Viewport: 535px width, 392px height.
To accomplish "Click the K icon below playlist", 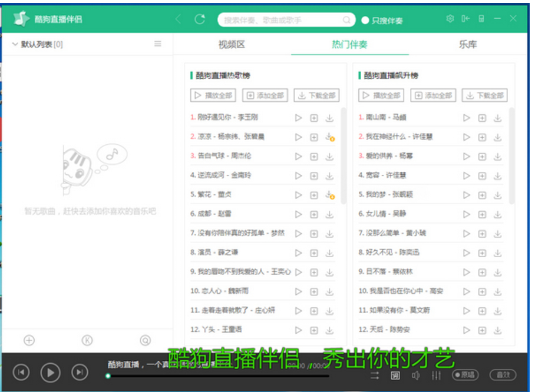I will (87, 340).
